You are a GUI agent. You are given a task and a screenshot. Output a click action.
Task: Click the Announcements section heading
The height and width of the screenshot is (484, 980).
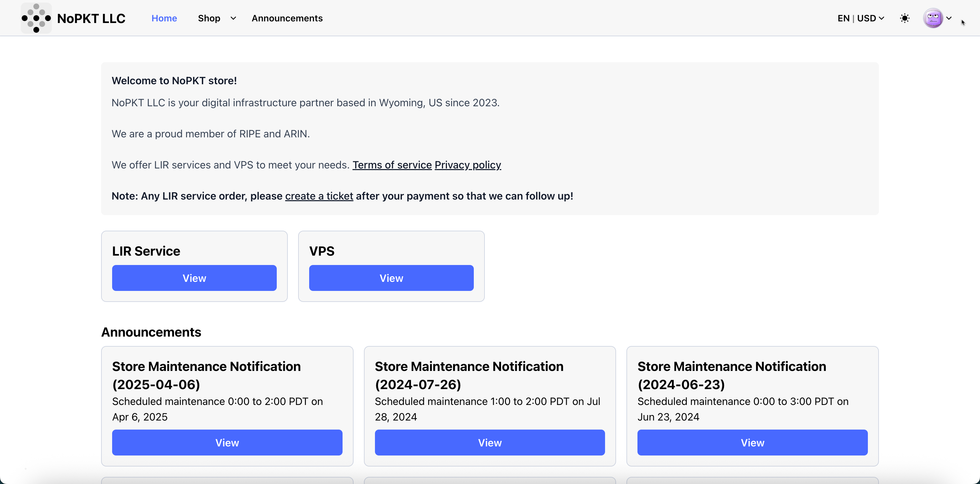click(x=151, y=332)
